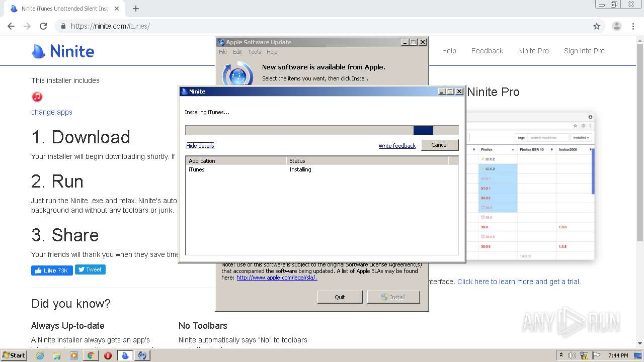Go back using the browser back arrow
Image resolution: width=644 pixels, height=362 pixels.
[11, 26]
